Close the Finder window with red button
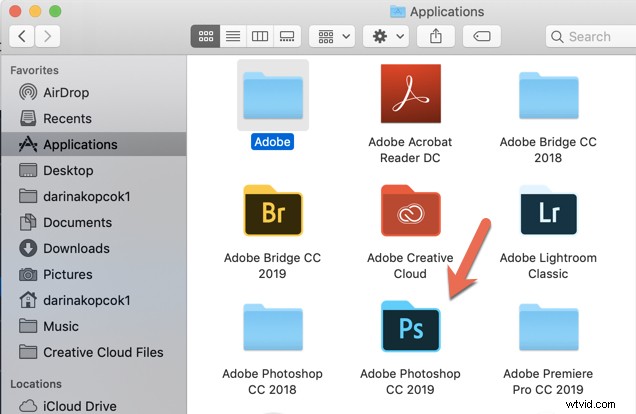This screenshot has height=414, width=636. tap(15, 11)
